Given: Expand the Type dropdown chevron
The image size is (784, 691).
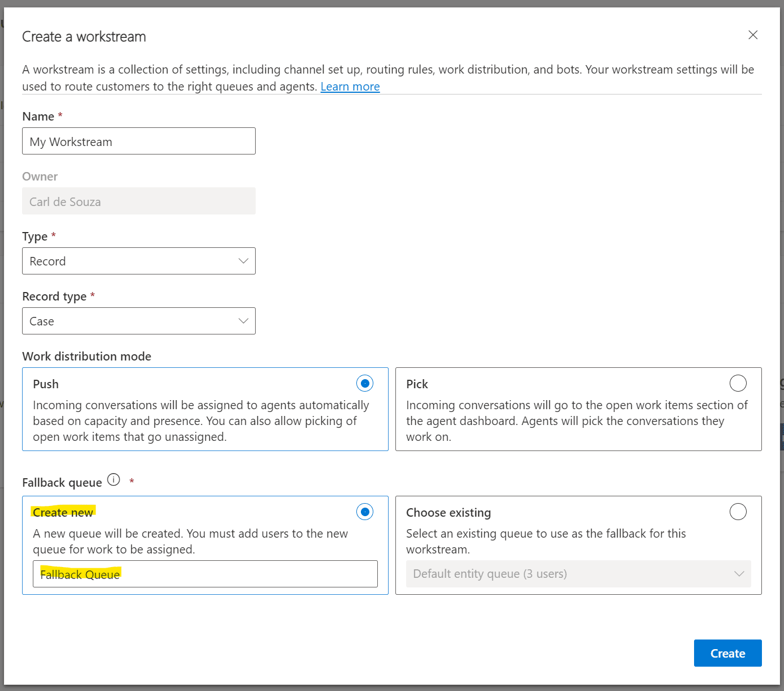Looking at the screenshot, I should pos(243,261).
